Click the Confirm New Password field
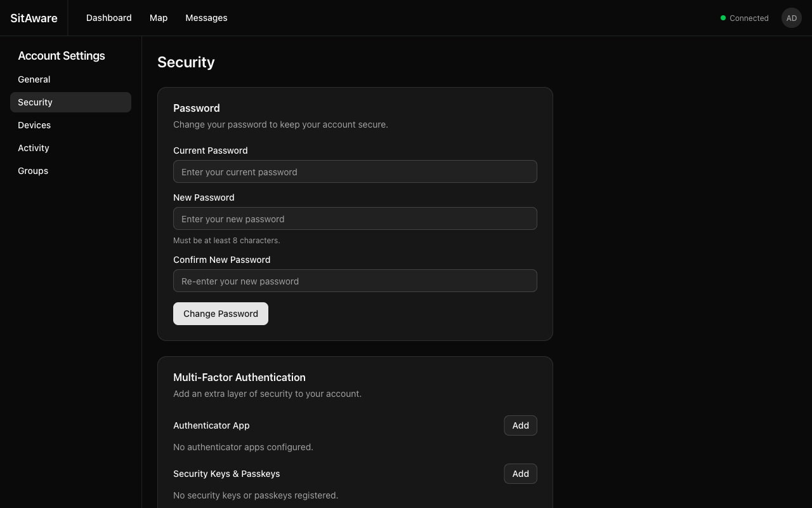 [x=355, y=281]
